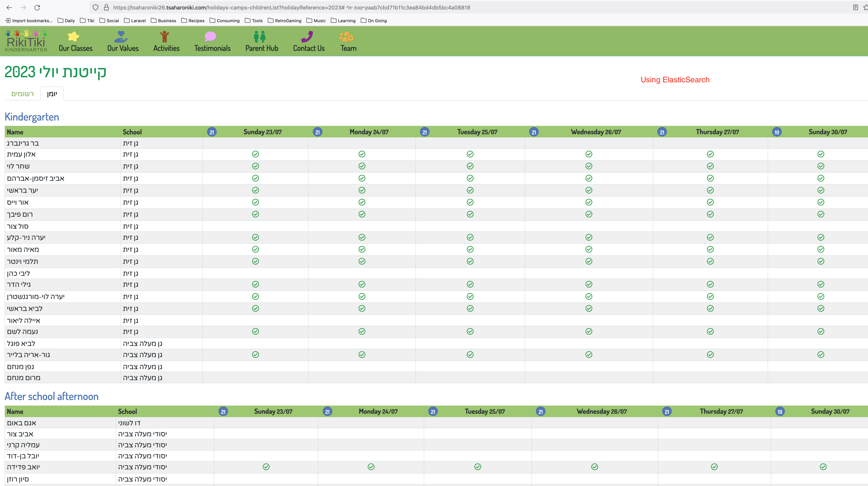Click the shield tracking protection icon
Image resolution: width=868 pixels, height=486 pixels.
[x=95, y=7]
